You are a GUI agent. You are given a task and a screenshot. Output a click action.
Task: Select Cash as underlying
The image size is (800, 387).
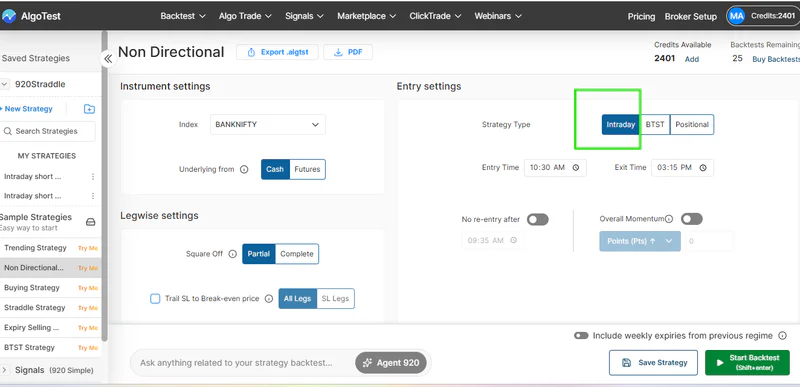coord(275,169)
